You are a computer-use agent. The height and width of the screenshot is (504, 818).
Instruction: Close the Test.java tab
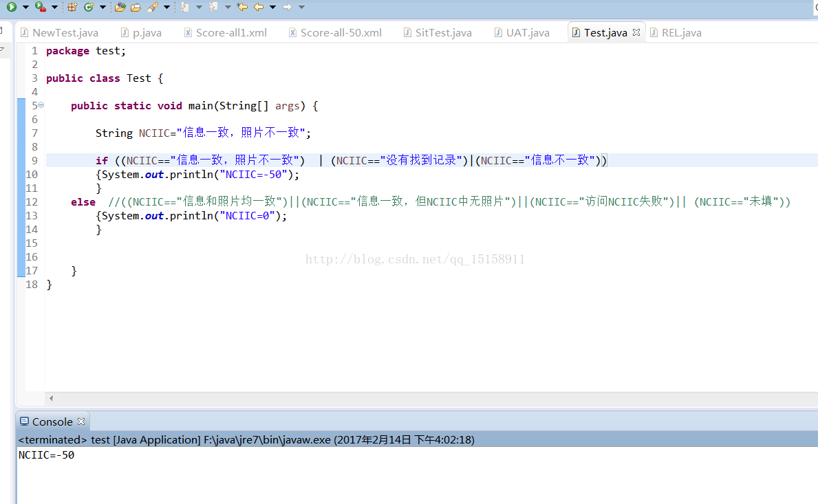click(636, 32)
